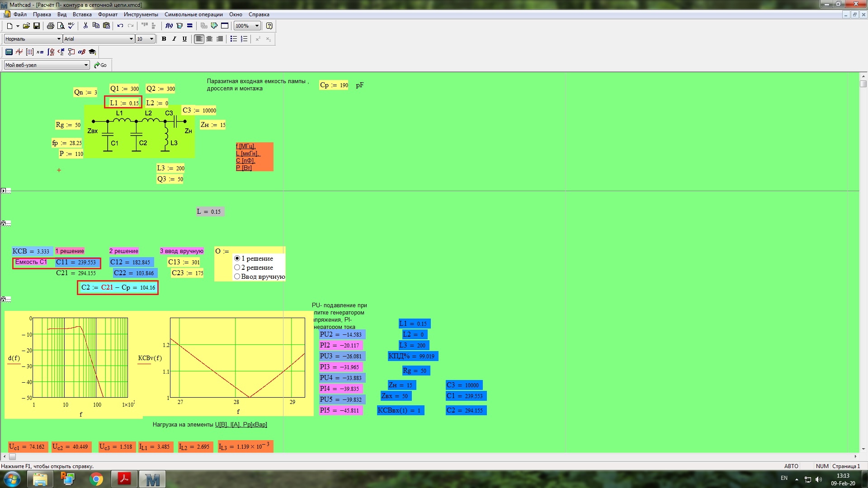Open the Файл menu

[20, 14]
